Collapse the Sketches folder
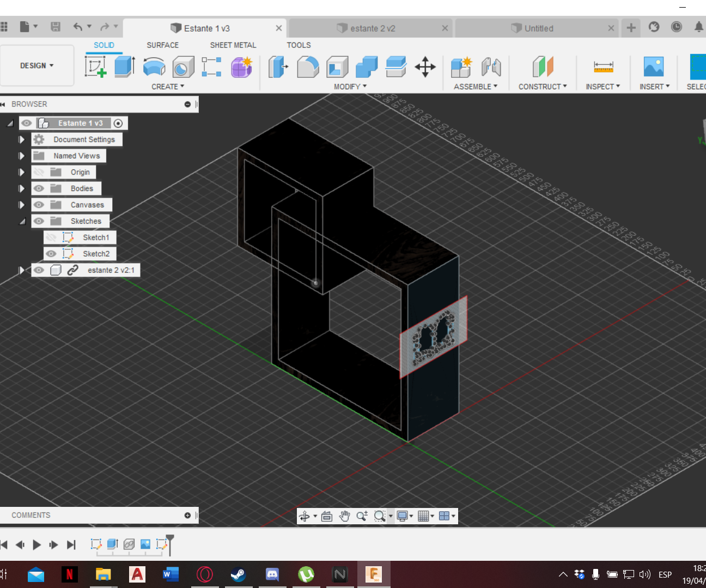 pyautogui.click(x=22, y=222)
